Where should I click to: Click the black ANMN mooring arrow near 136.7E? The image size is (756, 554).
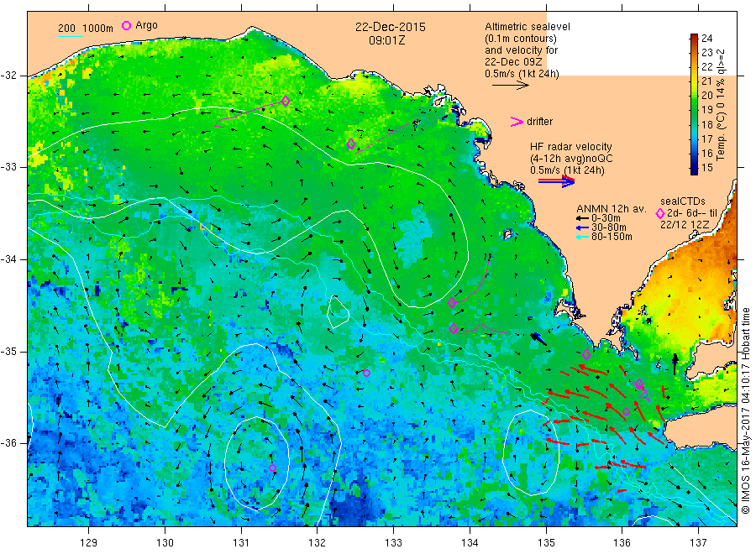(675, 364)
